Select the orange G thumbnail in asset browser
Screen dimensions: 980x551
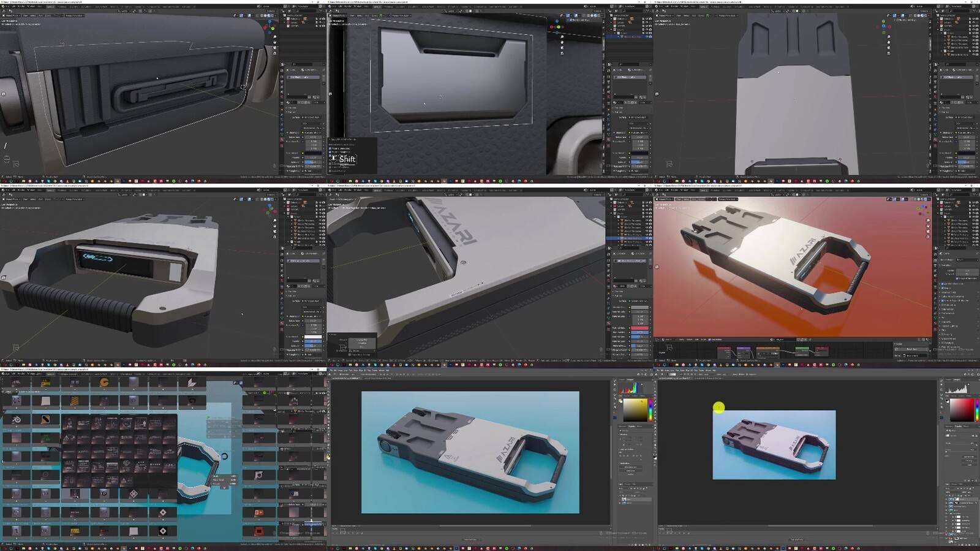(x=104, y=382)
